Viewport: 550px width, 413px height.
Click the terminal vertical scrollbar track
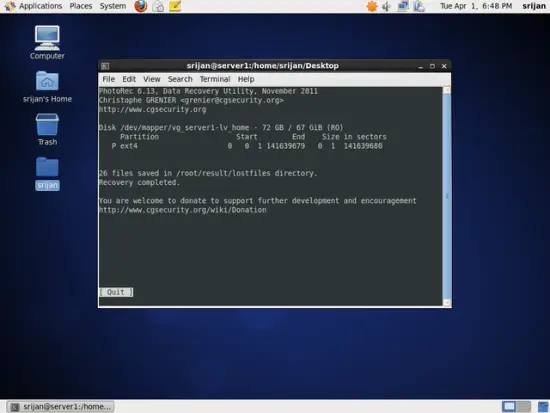[447, 196]
